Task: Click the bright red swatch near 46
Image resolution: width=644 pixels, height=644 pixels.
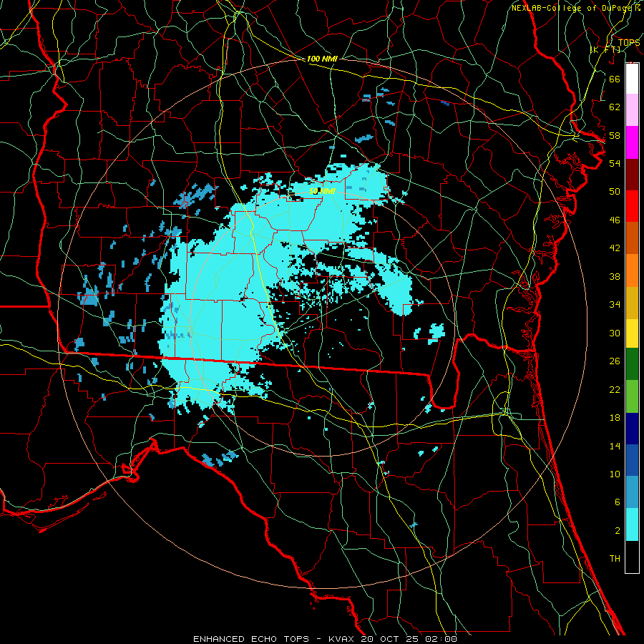Action: [632, 206]
